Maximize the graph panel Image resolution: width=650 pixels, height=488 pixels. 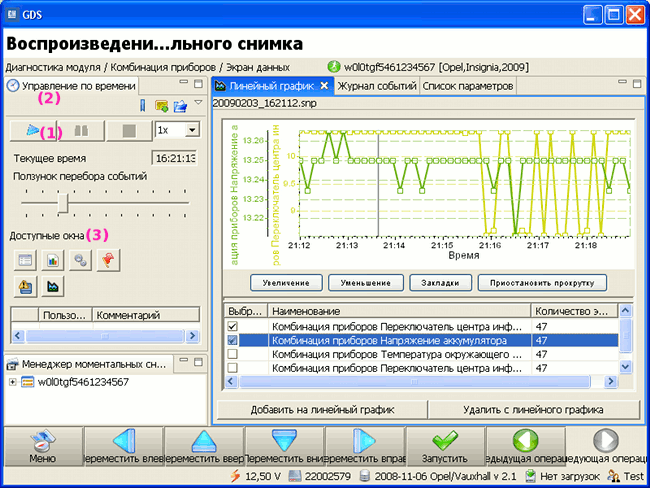click(x=637, y=83)
